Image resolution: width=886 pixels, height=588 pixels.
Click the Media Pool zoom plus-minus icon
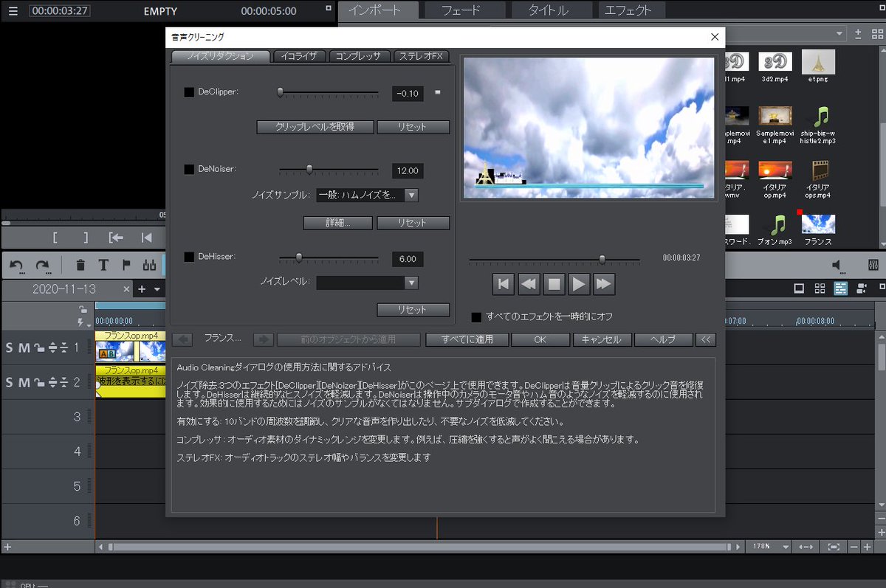coord(858,33)
